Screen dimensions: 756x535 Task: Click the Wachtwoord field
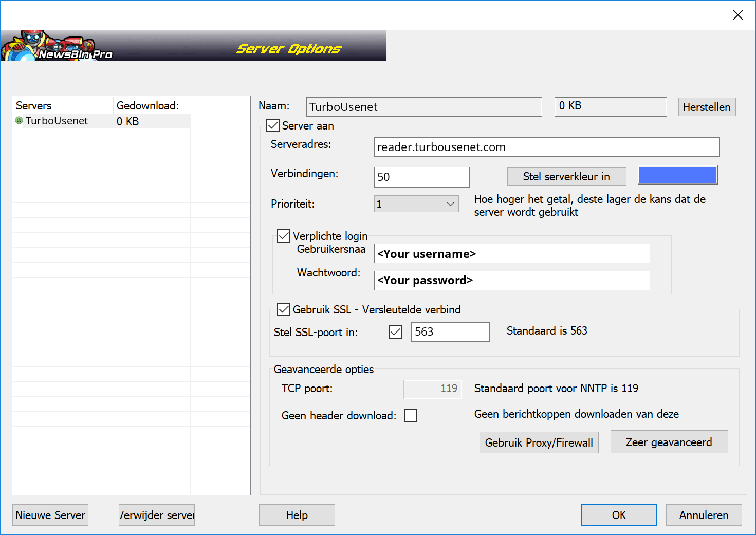click(x=512, y=281)
